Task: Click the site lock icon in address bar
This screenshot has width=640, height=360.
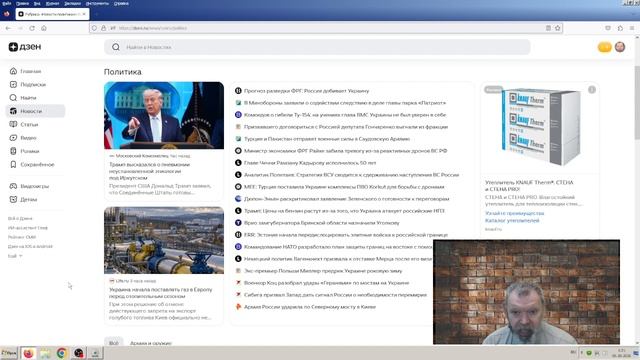Action: (x=104, y=28)
